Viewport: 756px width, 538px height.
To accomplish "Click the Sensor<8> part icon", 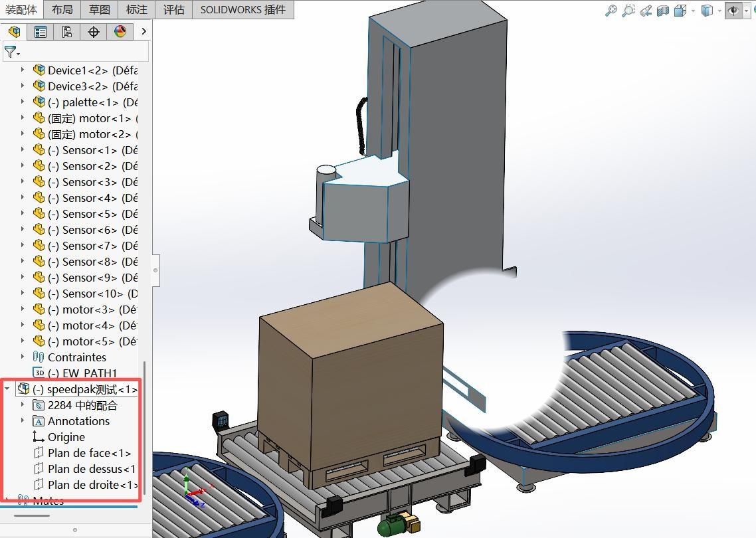I will point(39,261).
